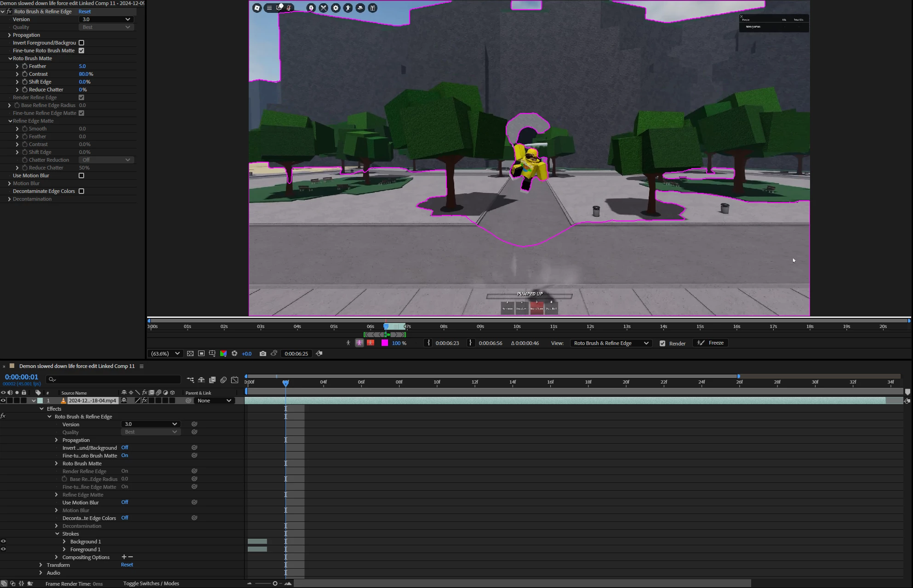Toggle transparency grid icon in viewer
The width and height of the screenshot is (913, 588).
click(190, 353)
